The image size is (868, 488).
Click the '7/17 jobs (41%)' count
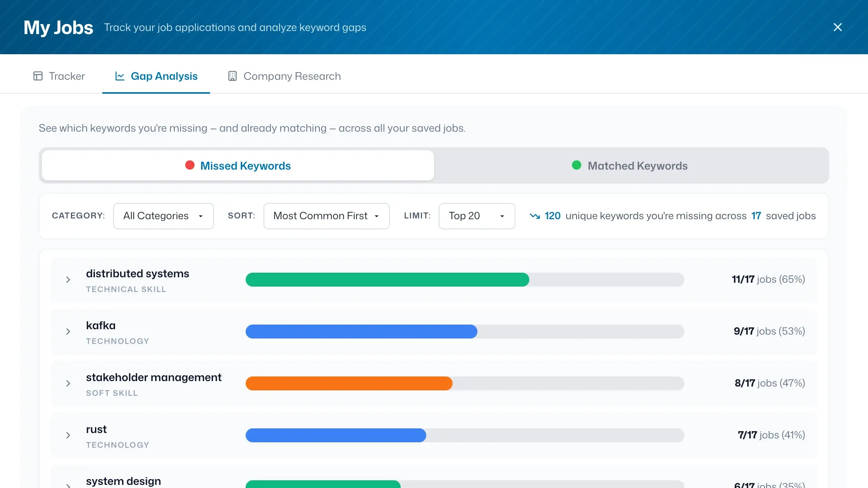click(x=771, y=435)
